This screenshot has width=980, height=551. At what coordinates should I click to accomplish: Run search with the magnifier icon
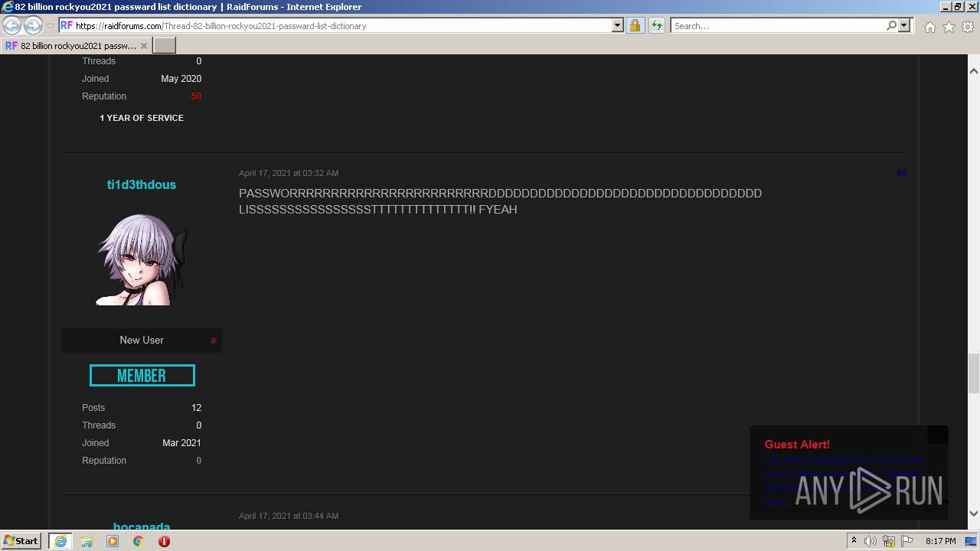(891, 25)
